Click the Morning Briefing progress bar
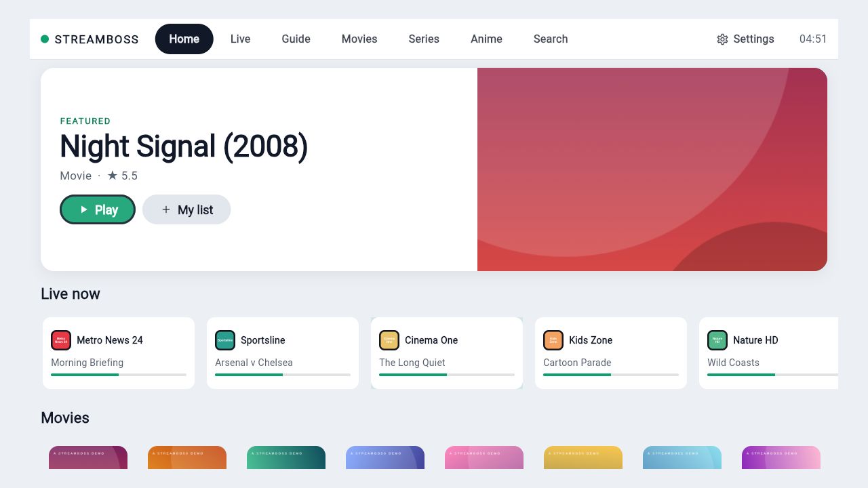Screen dimensions: 868x488 (x=119, y=375)
